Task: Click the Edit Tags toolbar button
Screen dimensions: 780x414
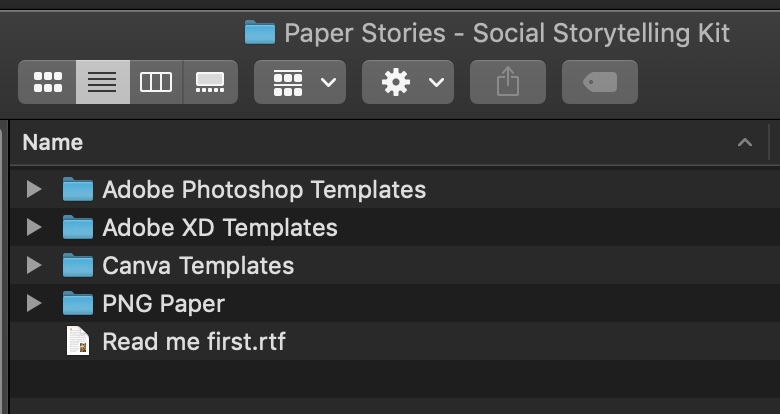Action: (600, 82)
